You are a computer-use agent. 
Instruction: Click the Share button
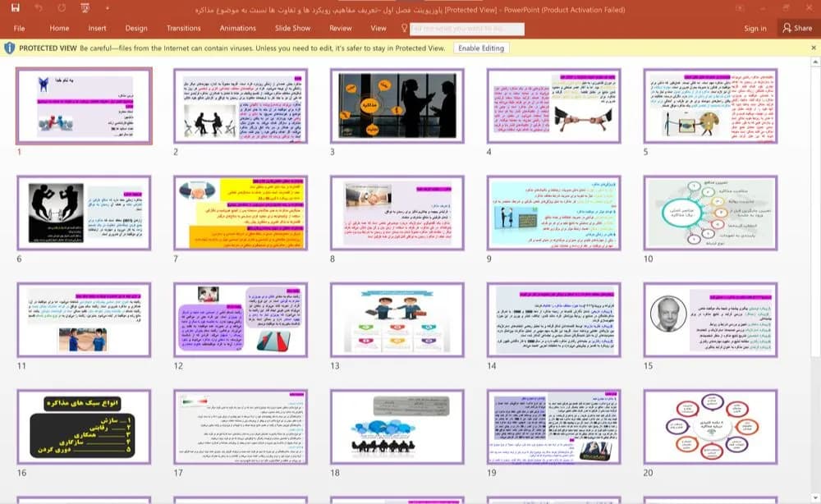point(797,28)
